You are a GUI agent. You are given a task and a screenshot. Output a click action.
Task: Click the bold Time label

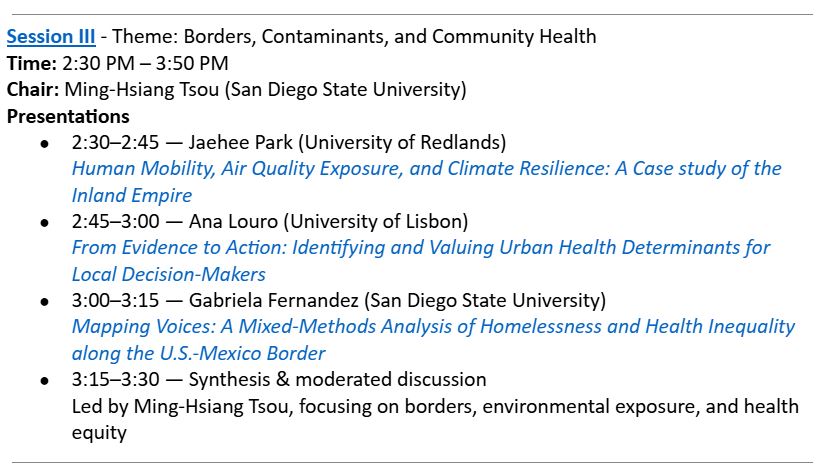click(30, 63)
